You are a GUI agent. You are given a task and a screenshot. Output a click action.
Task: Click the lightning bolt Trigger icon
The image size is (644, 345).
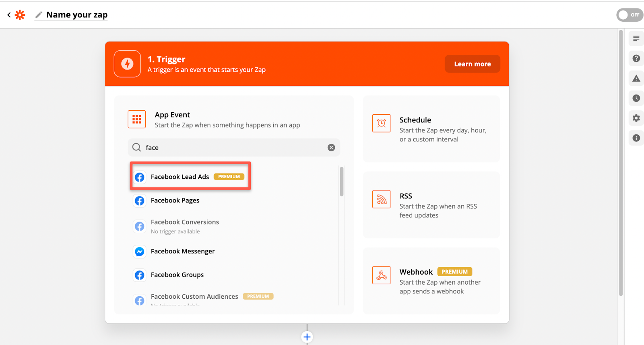(x=127, y=64)
